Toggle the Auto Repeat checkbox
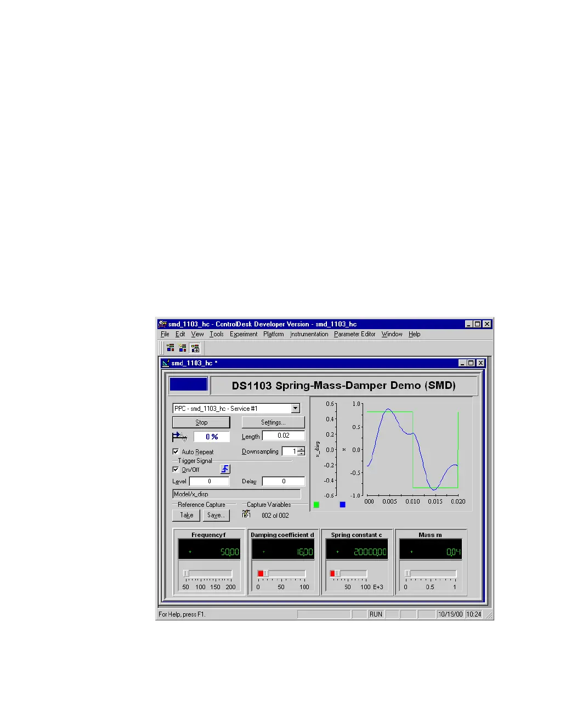Screen dimensions: 588x712 click(x=176, y=451)
